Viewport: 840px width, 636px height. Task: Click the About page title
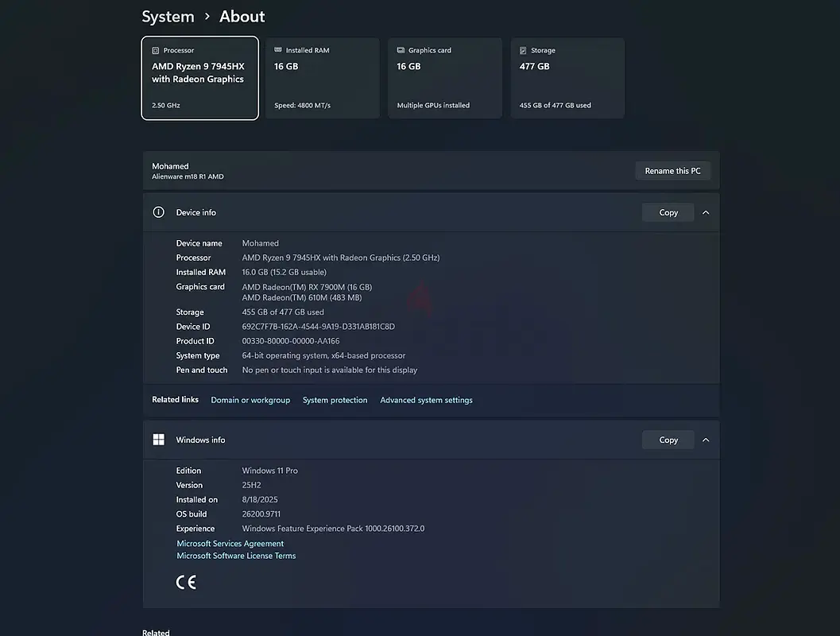click(x=242, y=17)
